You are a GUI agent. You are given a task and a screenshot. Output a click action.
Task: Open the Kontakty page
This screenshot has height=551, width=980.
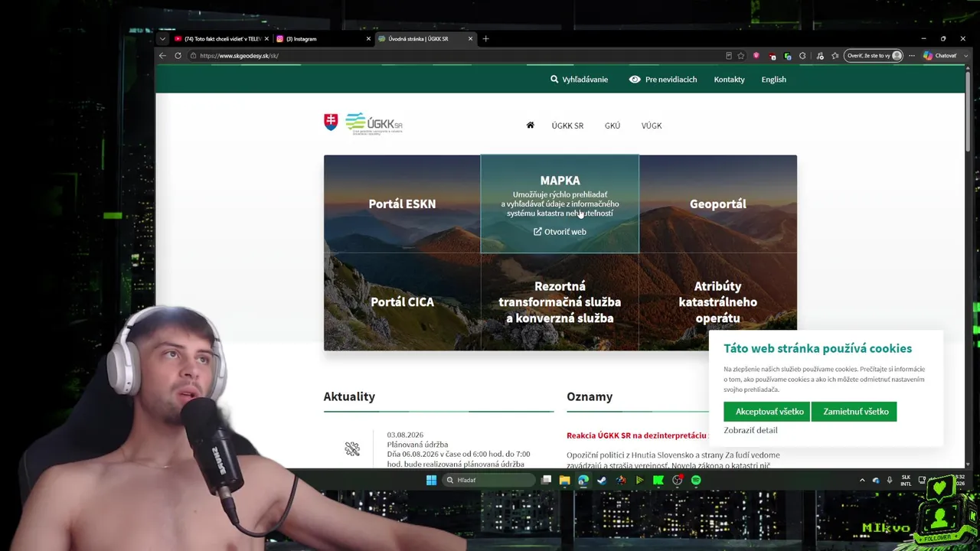pyautogui.click(x=729, y=79)
